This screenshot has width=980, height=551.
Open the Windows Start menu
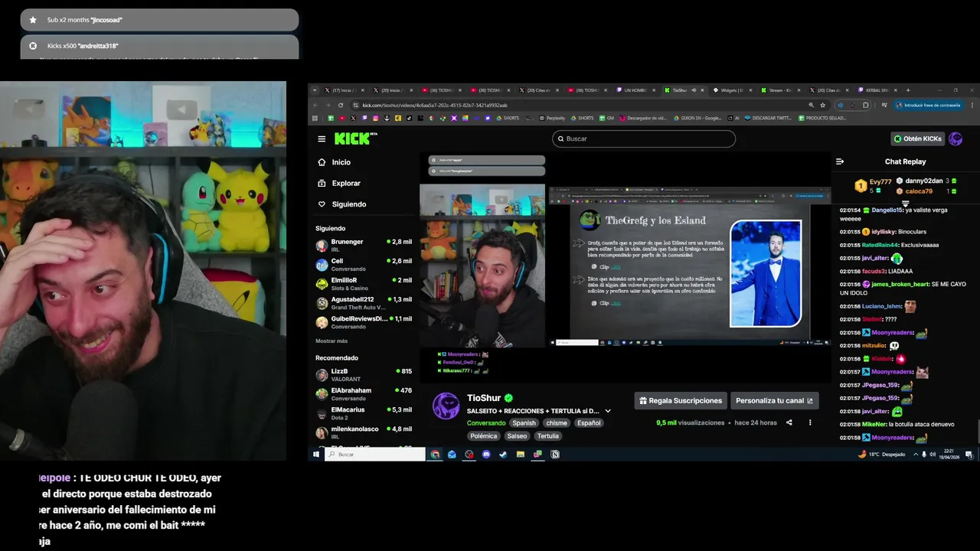[x=315, y=455]
